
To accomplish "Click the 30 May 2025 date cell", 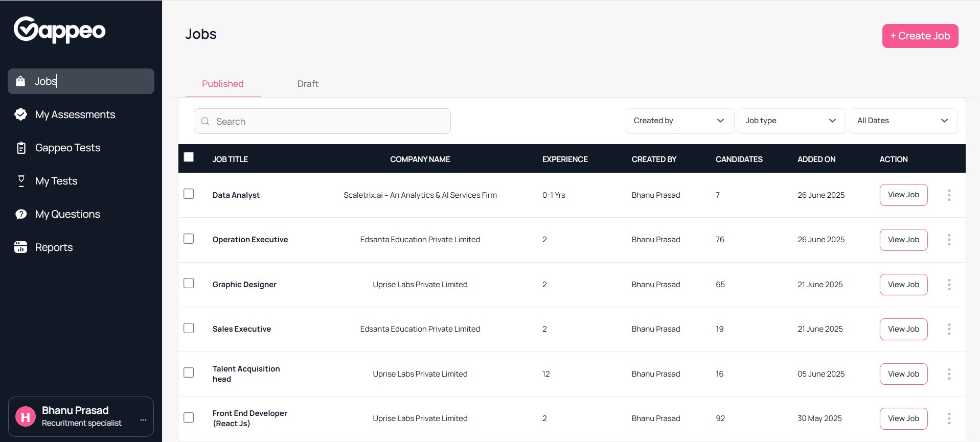I will pyautogui.click(x=819, y=418).
